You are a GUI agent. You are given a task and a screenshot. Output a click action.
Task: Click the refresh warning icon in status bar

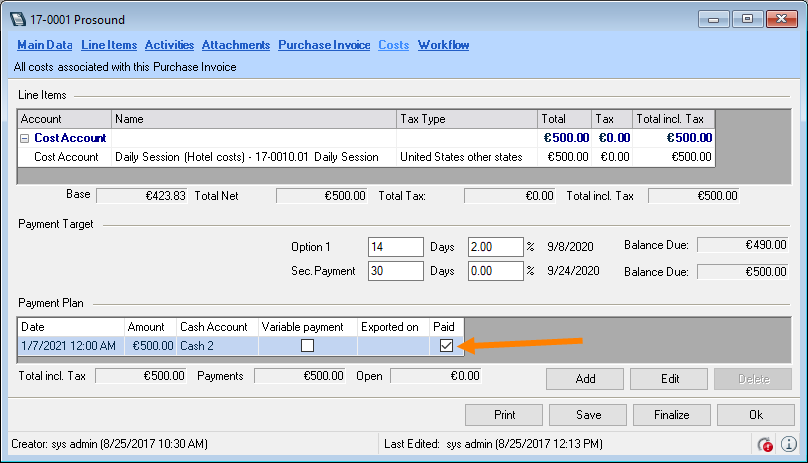pos(765,444)
